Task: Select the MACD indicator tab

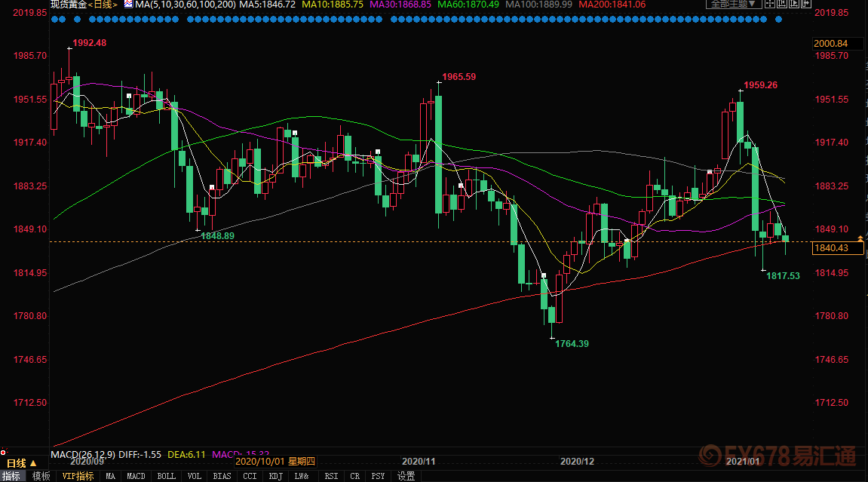Action: point(136,476)
